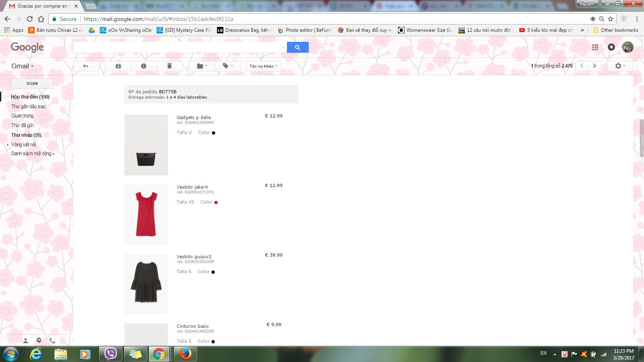
Task: Open the settings gear dropdown
Action: tap(620, 66)
